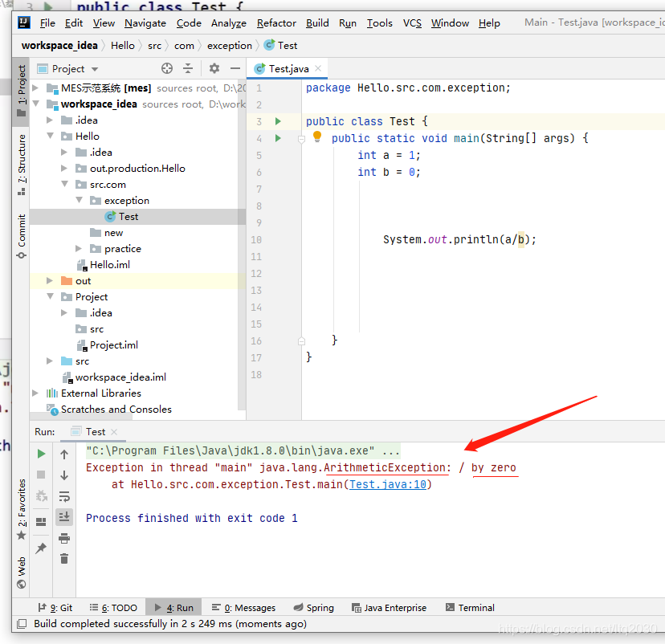Expand the orange out folder
Image resolution: width=665 pixels, height=644 pixels.
(x=50, y=281)
